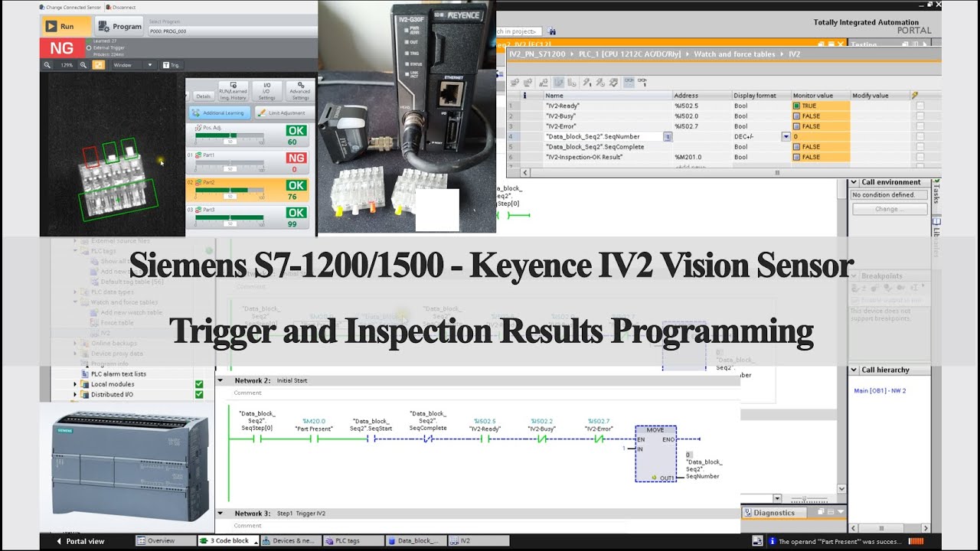This screenshot has height=551, width=980.
Task: Tick modify checkbox for IV2-Busy row
Action: (920, 116)
